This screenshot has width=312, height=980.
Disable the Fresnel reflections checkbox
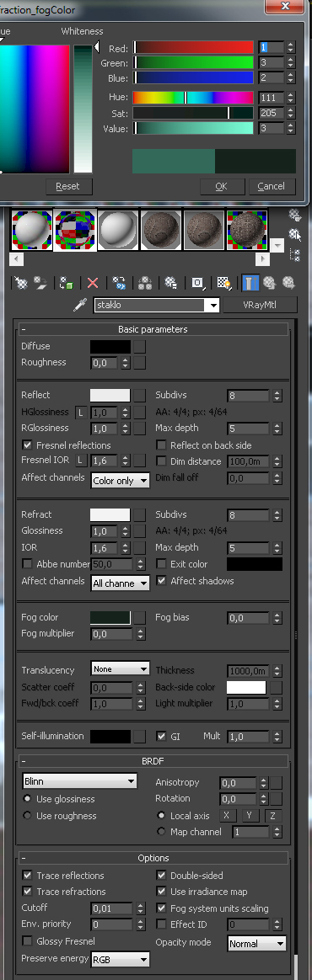pos(27,445)
